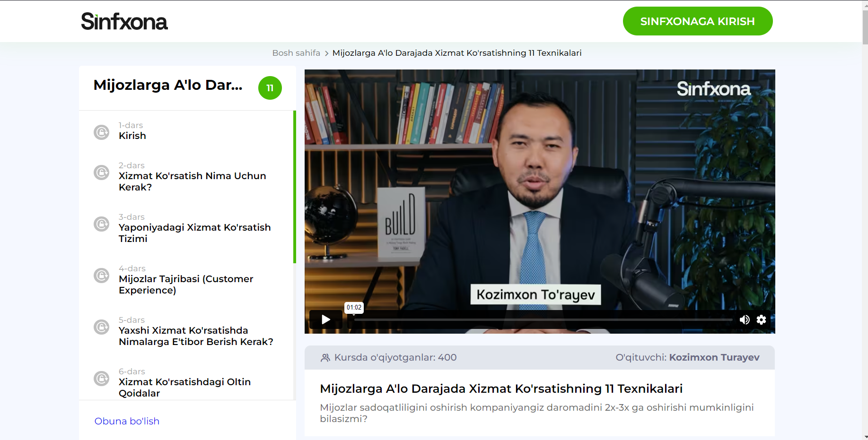Click the course description paragraph

(537, 413)
